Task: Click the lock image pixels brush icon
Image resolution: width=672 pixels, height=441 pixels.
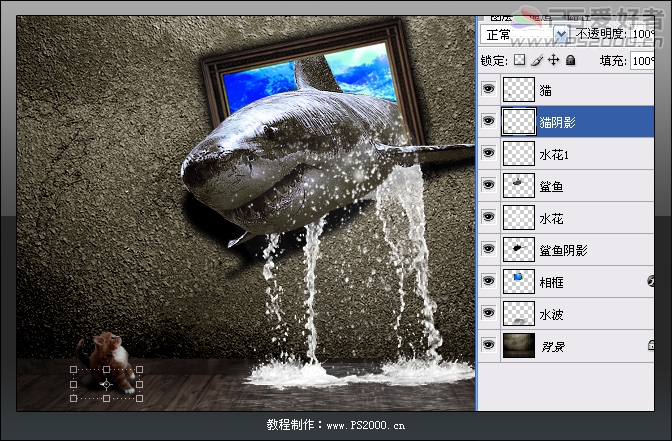Action: tap(537, 61)
